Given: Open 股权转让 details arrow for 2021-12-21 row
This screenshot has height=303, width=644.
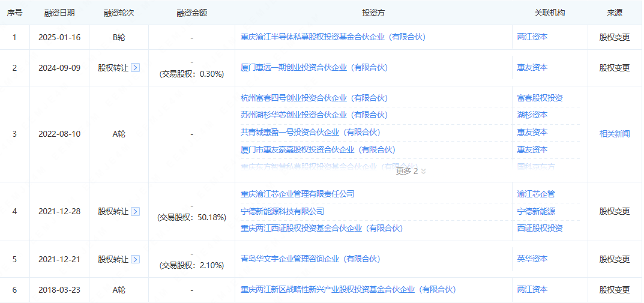Looking at the screenshot, I should (x=136, y=259).
